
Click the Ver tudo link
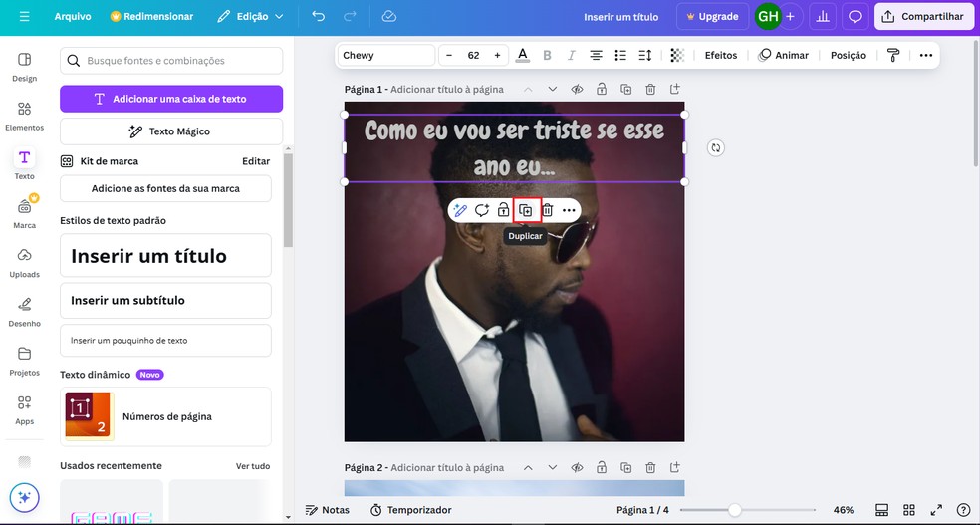(x=253, y=466)
